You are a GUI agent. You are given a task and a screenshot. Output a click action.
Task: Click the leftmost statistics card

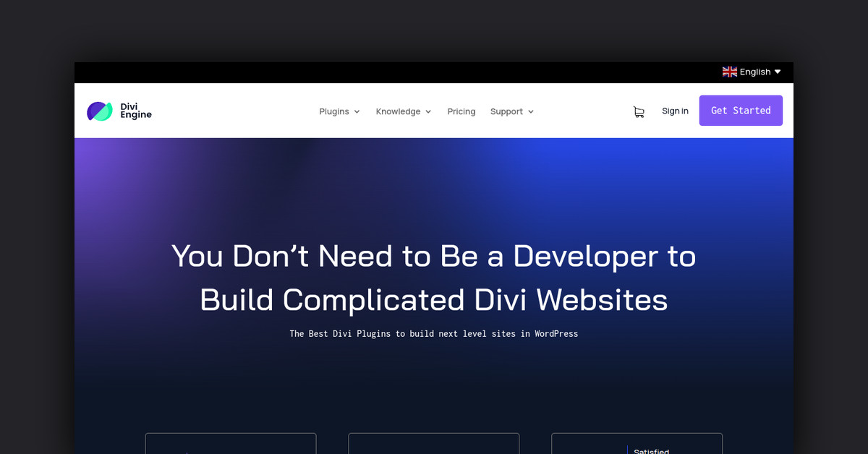[x=230, y=442]
